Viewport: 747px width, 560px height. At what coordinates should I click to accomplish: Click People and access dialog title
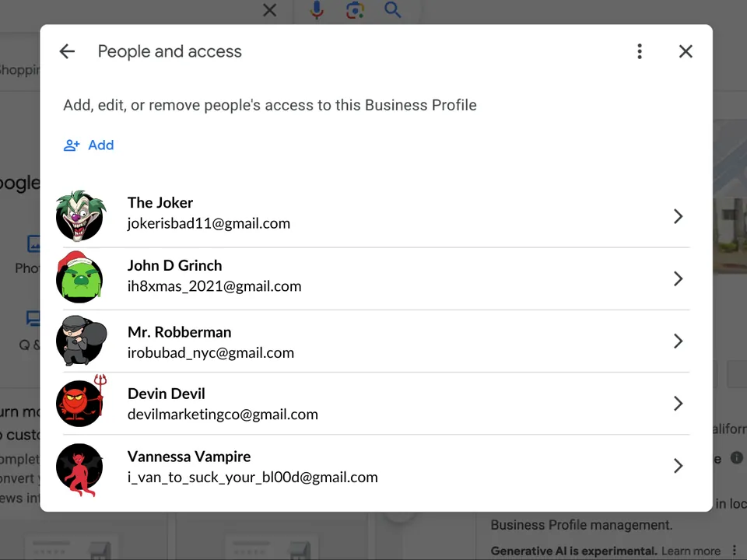tap(170, 51)
